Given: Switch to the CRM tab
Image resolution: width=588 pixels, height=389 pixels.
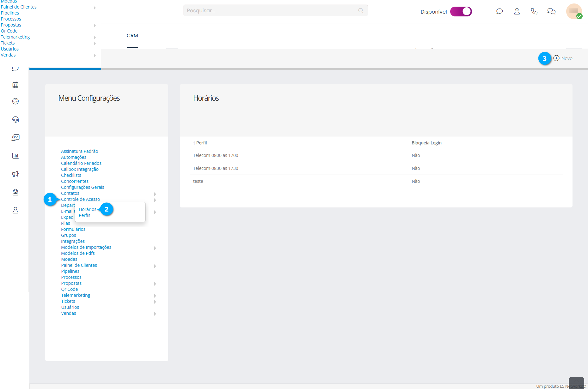Looking at the screenshot, I should (x=132, y=36).
